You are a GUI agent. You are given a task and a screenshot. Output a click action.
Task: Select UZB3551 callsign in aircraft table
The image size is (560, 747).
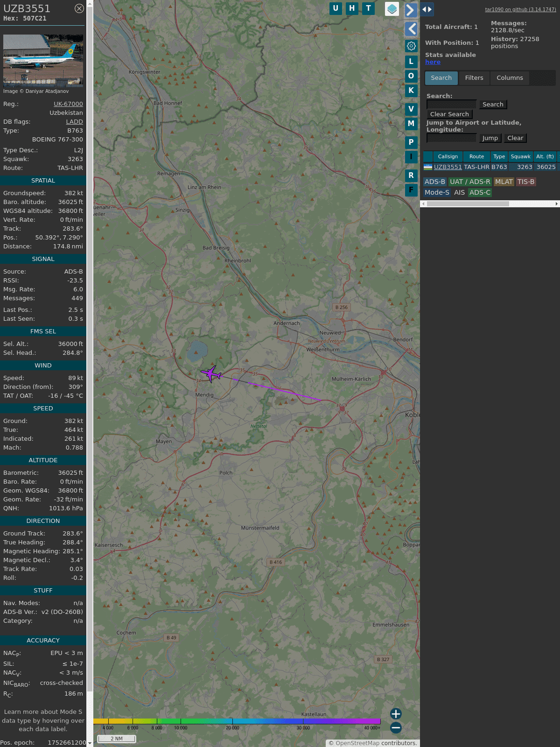pyautogui.click(x=448, y=167)
